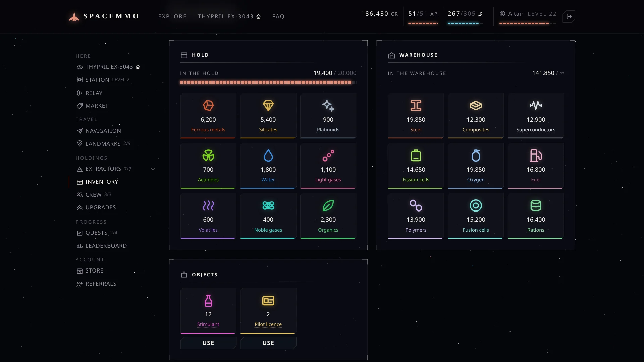Click the AP progress bar in header

pos(423,23)
